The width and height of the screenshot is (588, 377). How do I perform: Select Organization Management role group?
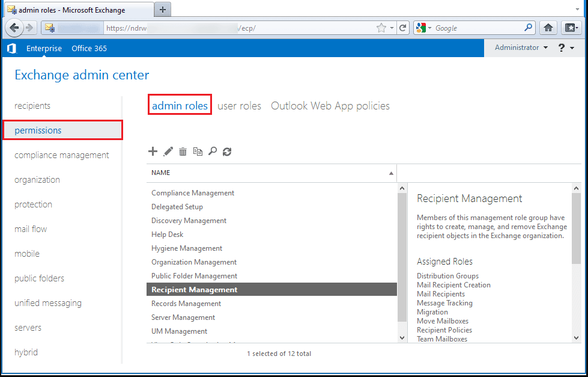[194, 262]
